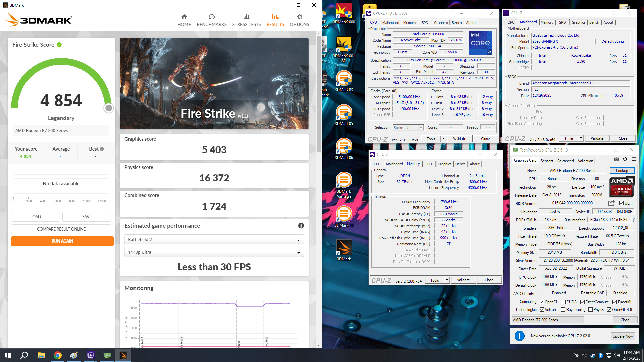This screenshot has height=362, width=644.
Task: Toggle the OpenGL 4.6 checkbox in GPU-Z
Action: (x=609, y=310)
